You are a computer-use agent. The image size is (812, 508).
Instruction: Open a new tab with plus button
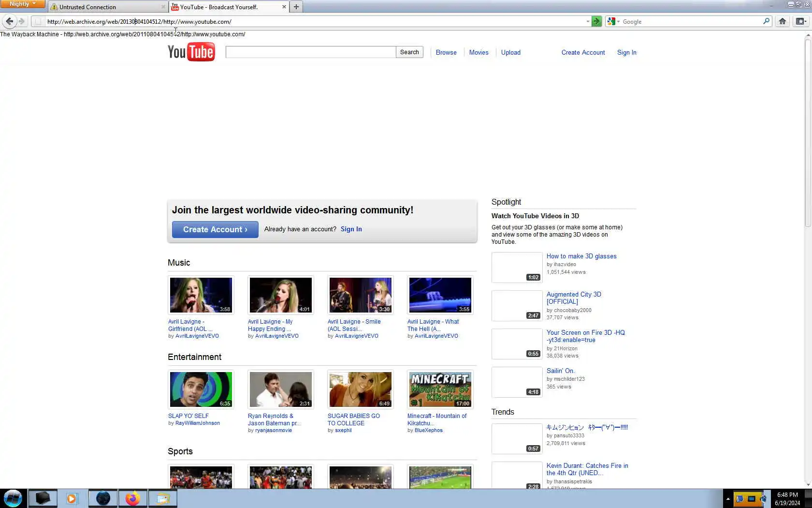click(296, 7)
